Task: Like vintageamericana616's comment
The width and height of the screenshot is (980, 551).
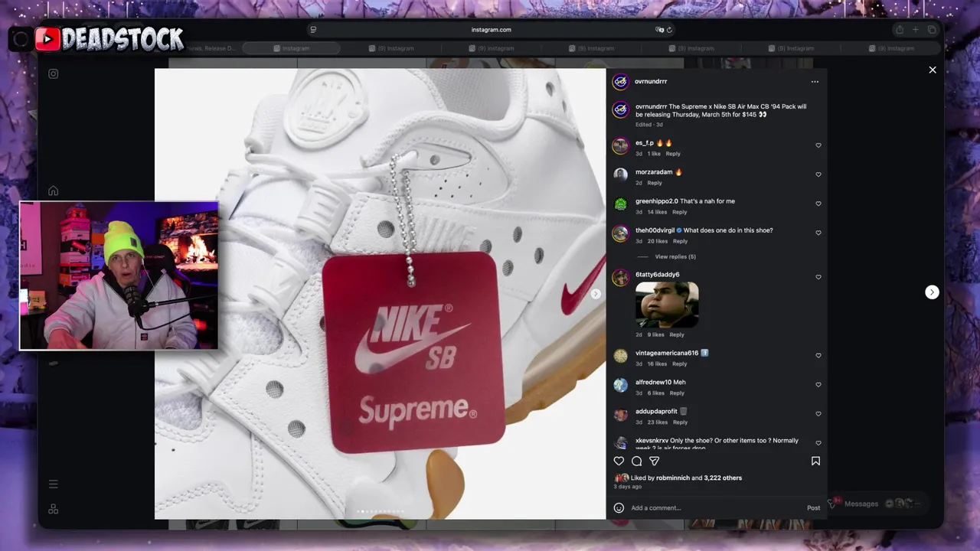Action: coord(818,356)
